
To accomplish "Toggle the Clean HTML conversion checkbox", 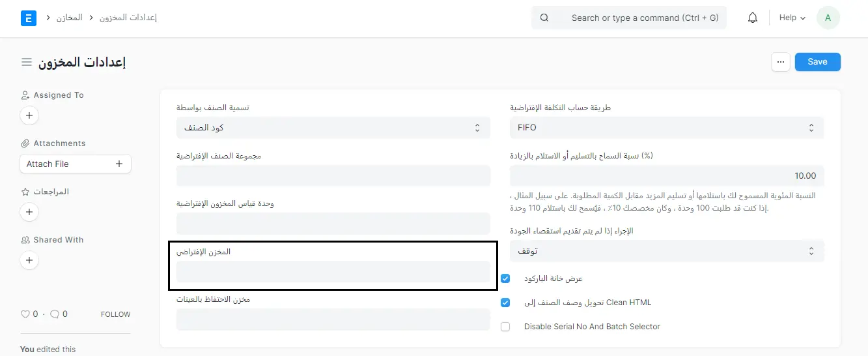I will pyautogui.click(x=505, y=303).
